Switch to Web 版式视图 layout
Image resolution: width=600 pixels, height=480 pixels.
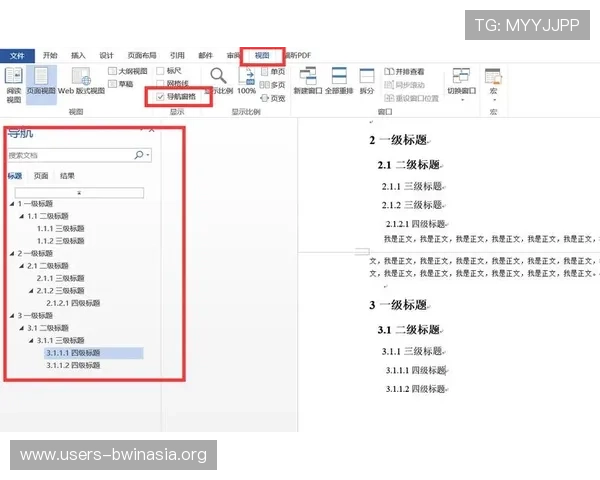click(81, 81)
